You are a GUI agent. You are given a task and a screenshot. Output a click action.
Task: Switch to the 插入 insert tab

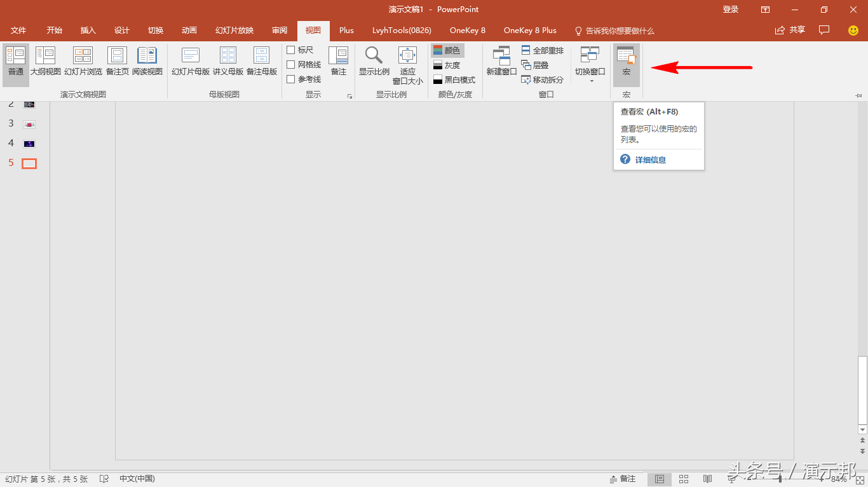click(x=88, y=31)
